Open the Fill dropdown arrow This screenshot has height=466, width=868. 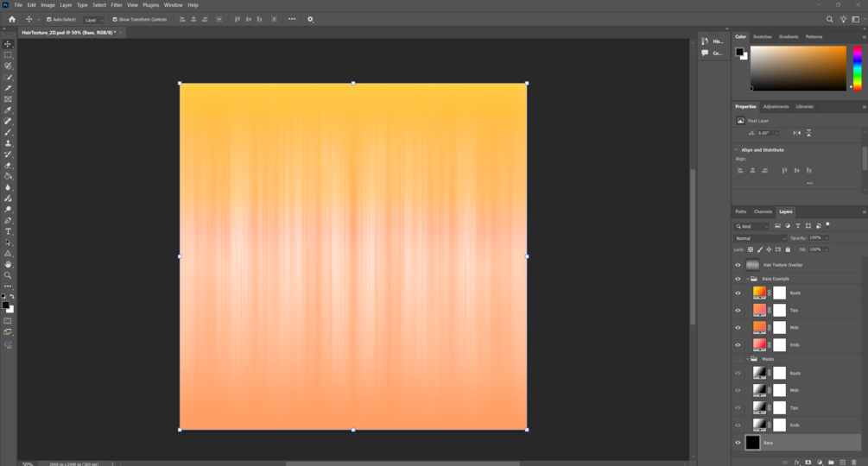(826, 249)
